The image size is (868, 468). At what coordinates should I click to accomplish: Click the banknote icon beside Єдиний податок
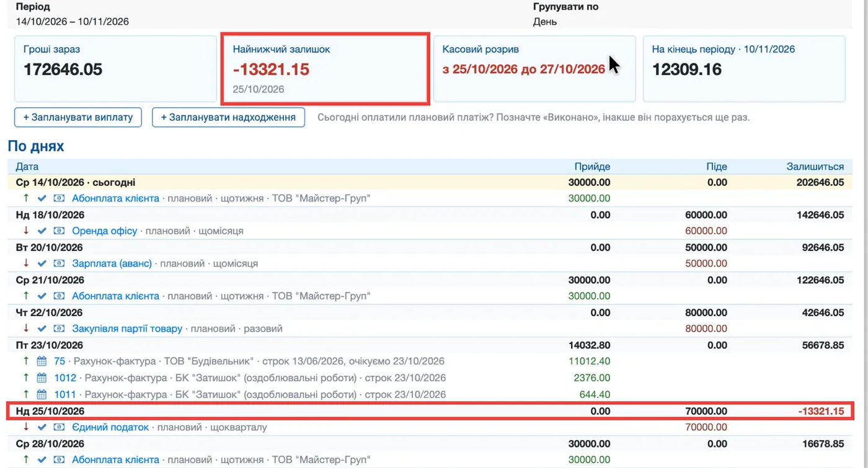point(59,427)
